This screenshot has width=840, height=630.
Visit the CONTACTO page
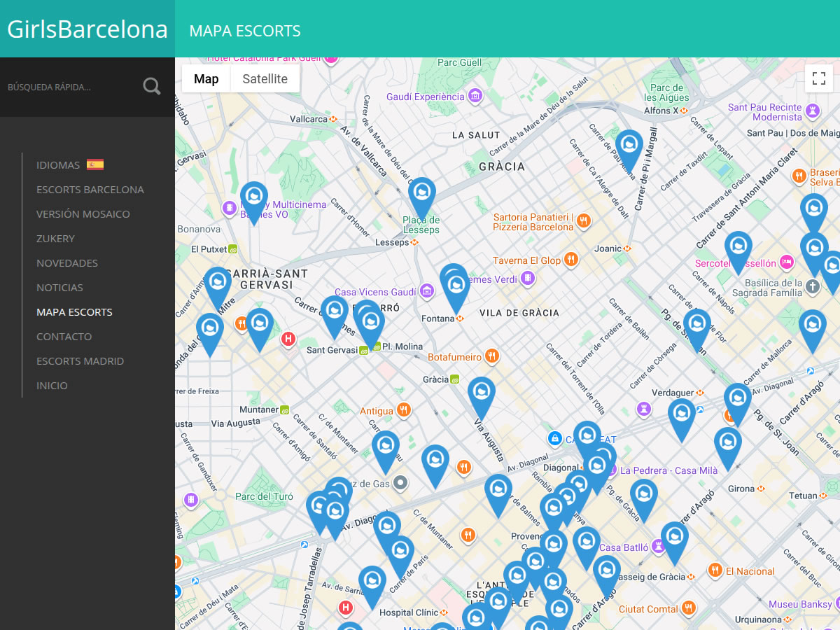point(64,336)
